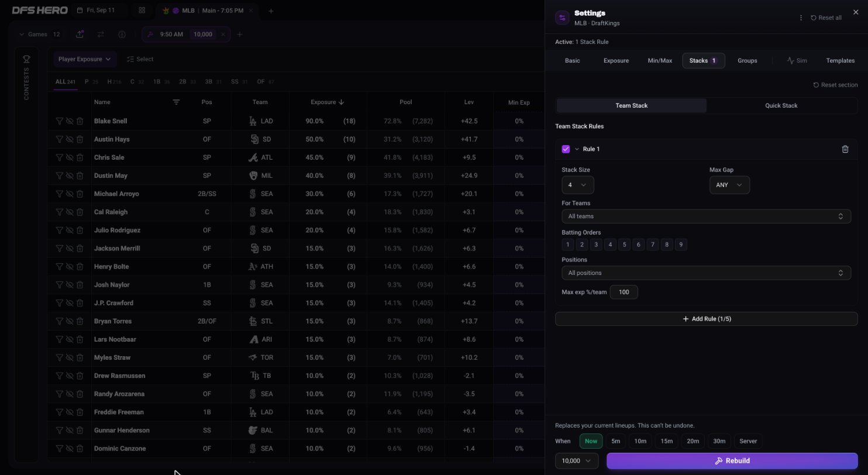This screenshot has width=868, height=475.
Task: Open the For Teams selector
Action: 706,216
